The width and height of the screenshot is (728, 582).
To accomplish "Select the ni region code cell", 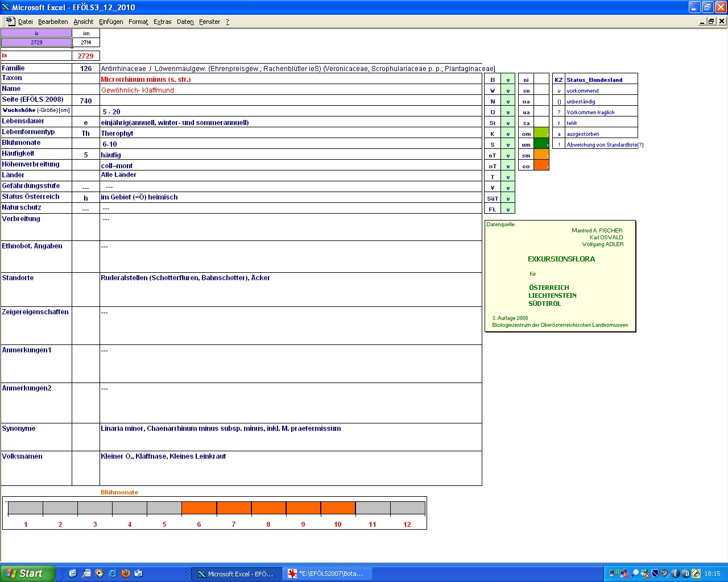I will tap(526, 80).
